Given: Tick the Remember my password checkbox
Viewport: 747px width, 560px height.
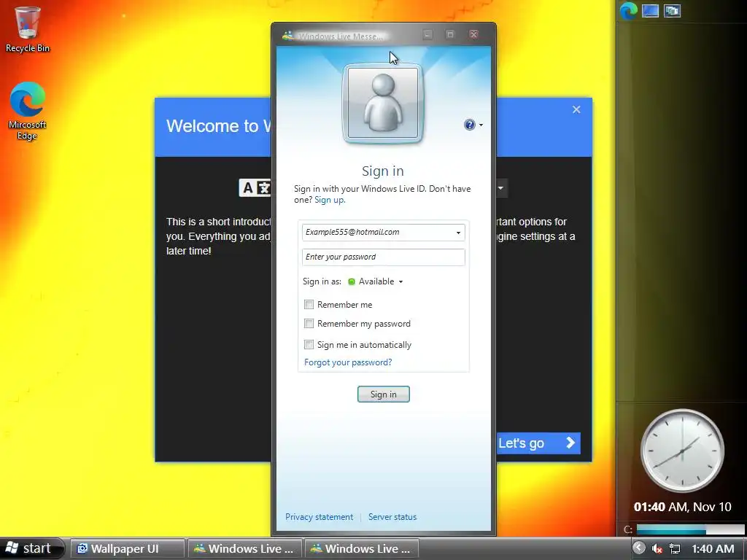Looking at the screenshot, I should (x=309, y=324).
